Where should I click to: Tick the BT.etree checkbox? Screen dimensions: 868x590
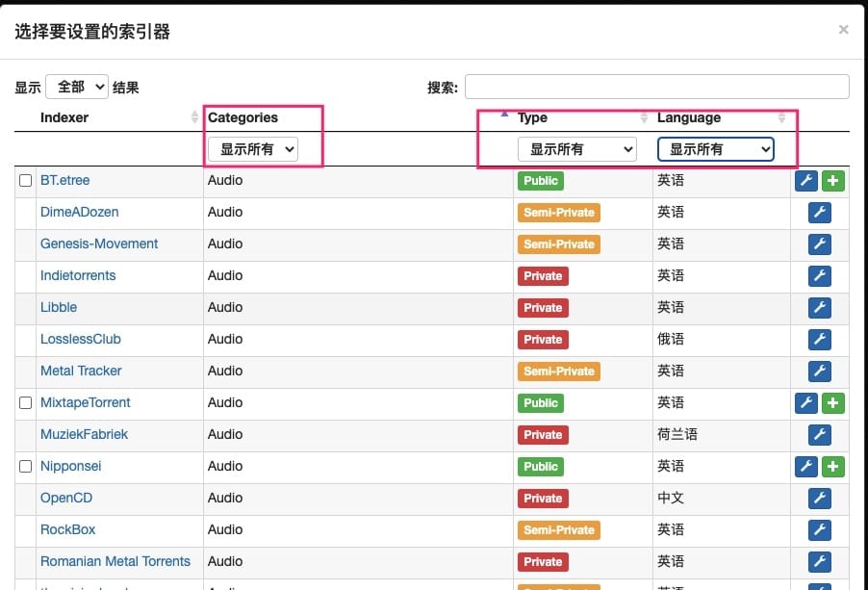(x=25, y=180)
